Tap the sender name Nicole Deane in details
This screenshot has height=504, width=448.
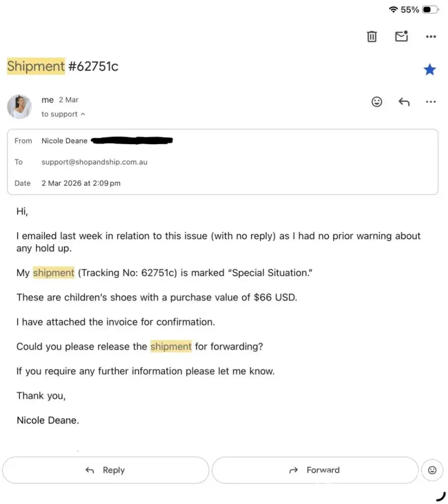tap(65, 141)
